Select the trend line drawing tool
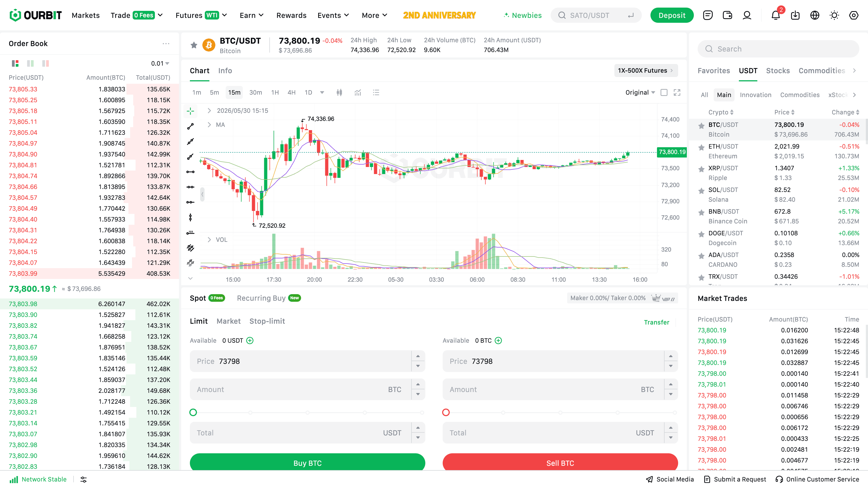Screen dimensions: 868x488 pyautogui.click(x=190, y=126)
